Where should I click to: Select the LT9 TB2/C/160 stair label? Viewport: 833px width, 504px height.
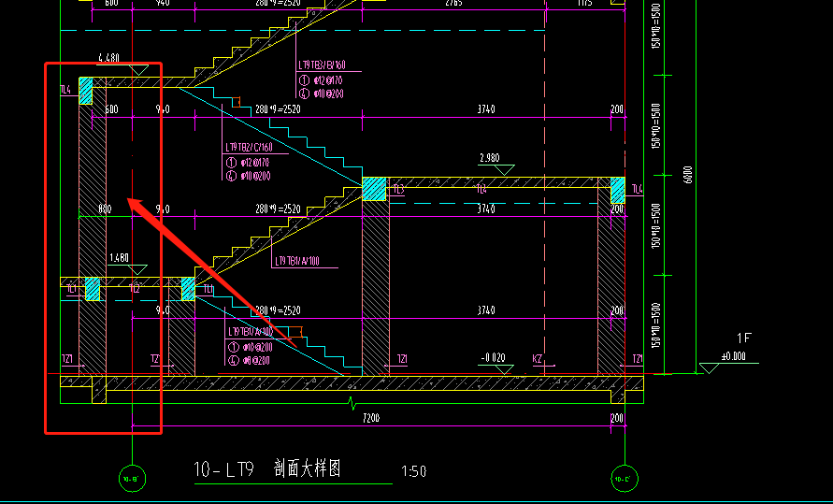[x=250, y=147]
